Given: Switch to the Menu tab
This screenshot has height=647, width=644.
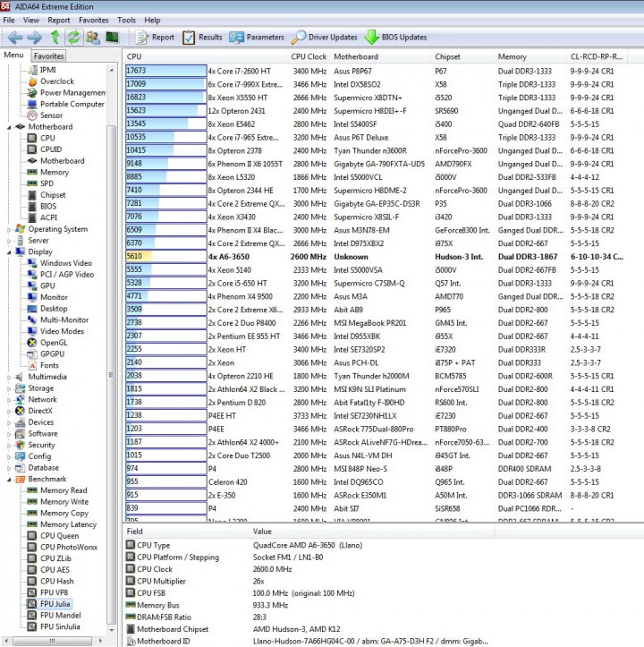Looking at the screenshot, I should point(13,55).
